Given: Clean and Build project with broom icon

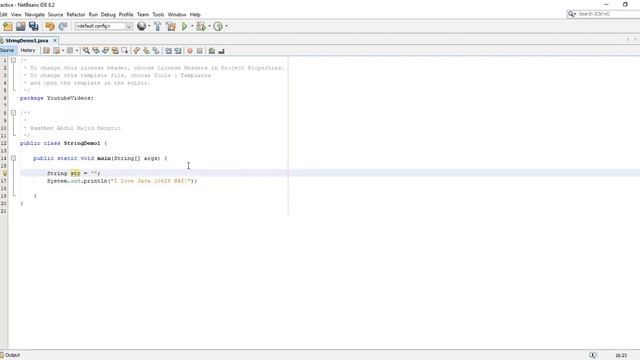Looking at the screenshot, I should [x=171, y=27].
